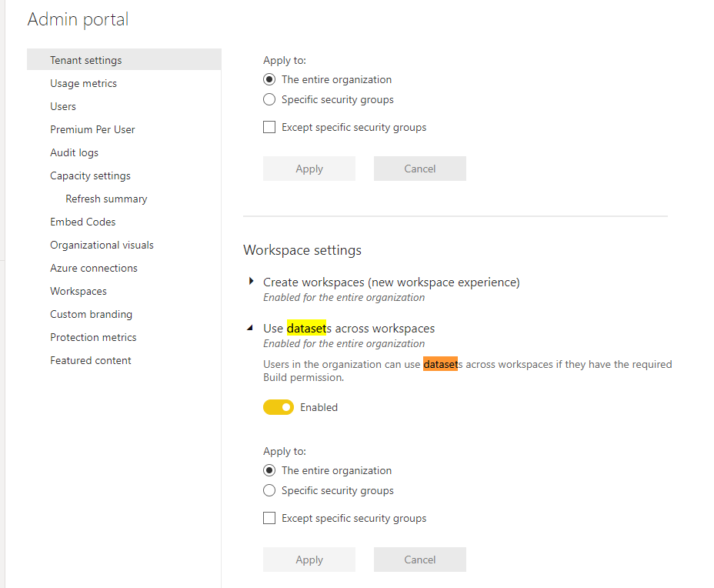Viewport: 714px width, 588px height.
Task: Click the 'Build permission.' description text
Action: pyautogui.click(x=303, y=377)
